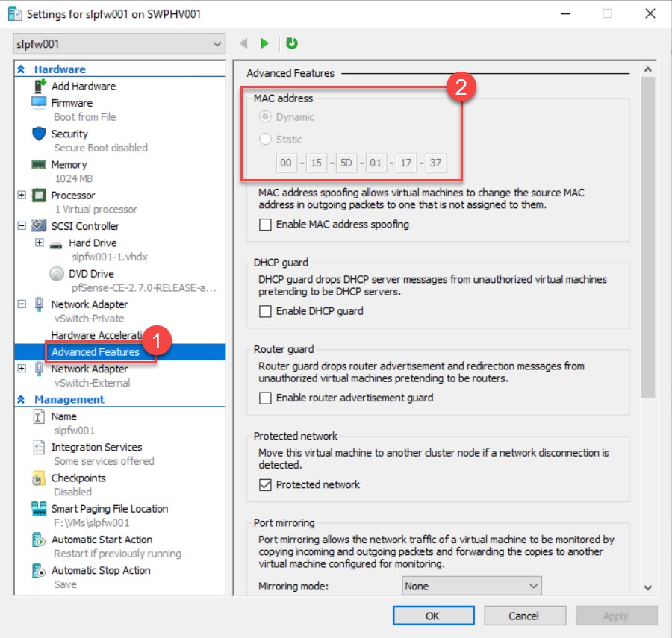
Task: Click the Cancel button
Action: [524, 616]
